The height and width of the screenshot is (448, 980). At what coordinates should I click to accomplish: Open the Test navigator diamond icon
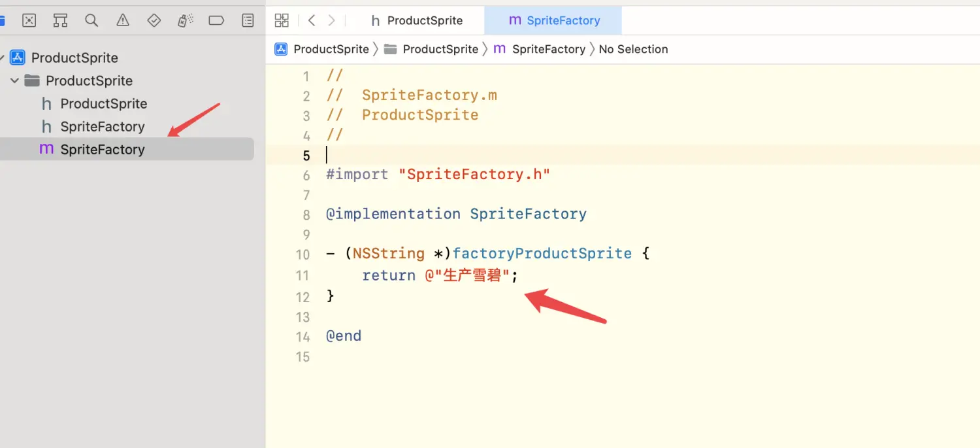(x=154, y=21)
